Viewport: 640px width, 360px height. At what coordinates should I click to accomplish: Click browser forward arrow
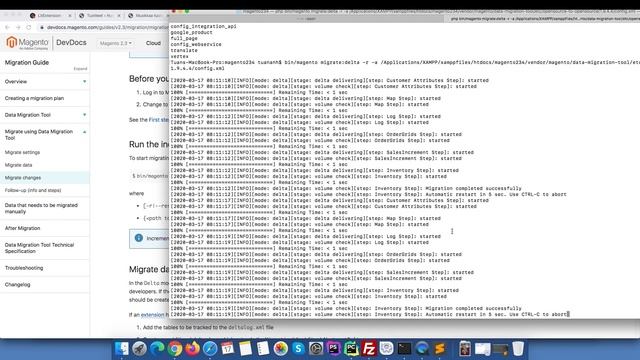tap(18, 27)
